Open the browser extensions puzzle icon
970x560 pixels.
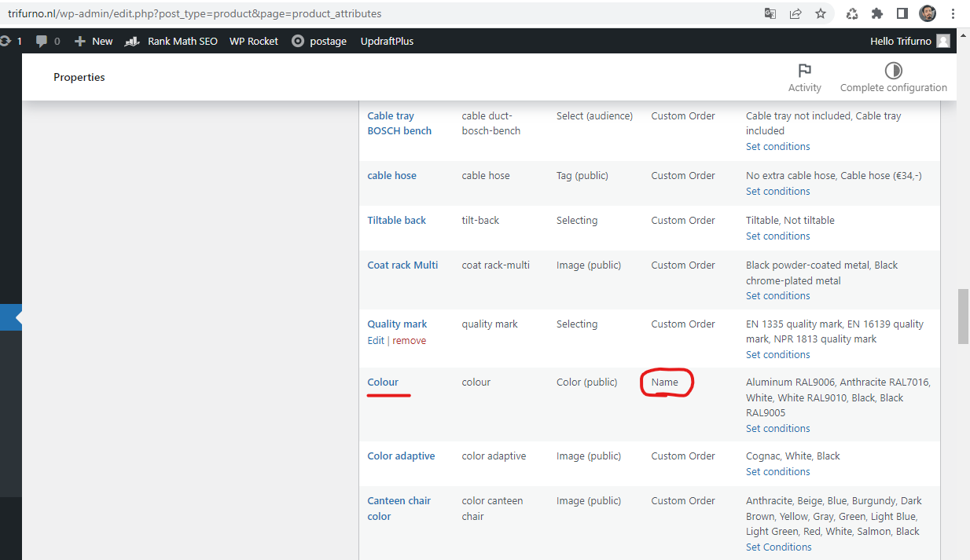(x=877, y=13)
